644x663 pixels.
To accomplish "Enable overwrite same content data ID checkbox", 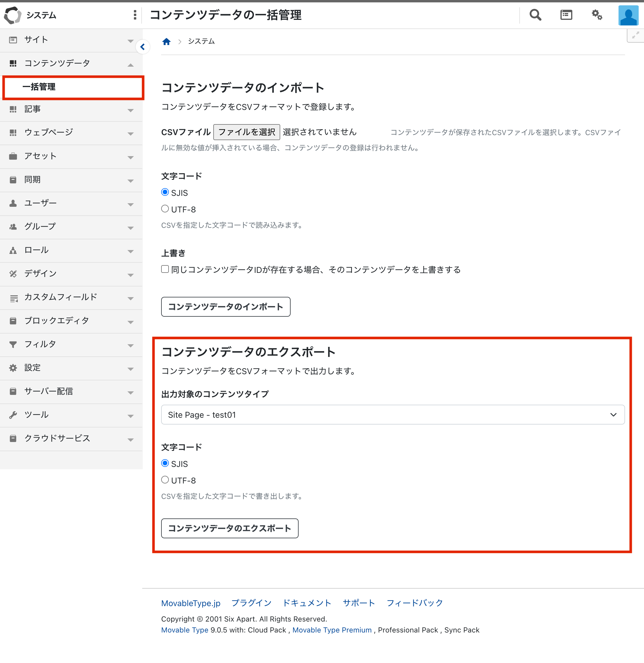I will 165,269.
